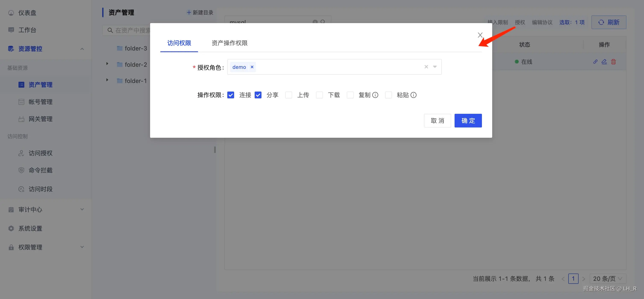Switch to the 资产操作权限 tab
Image resolution: width=644 pixels, height=299 pixels.
[x=229, y=43]
